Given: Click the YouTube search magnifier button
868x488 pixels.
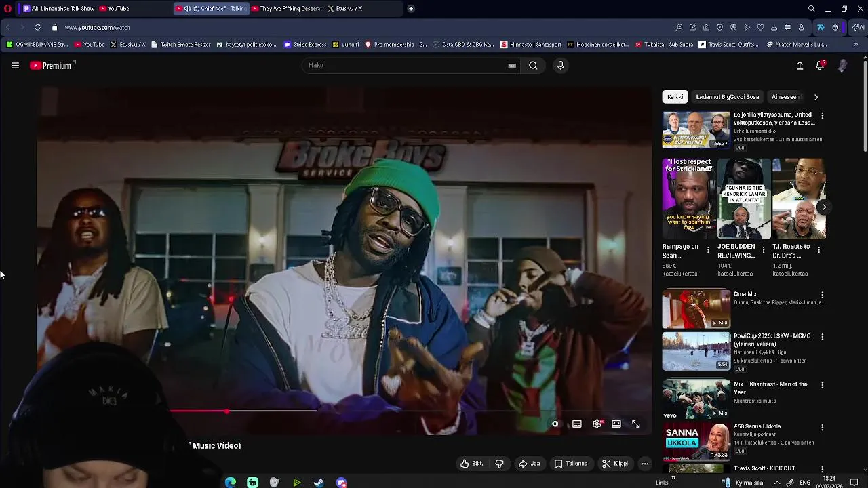Looking at the screenshot, I should click(x=533, y=66).
